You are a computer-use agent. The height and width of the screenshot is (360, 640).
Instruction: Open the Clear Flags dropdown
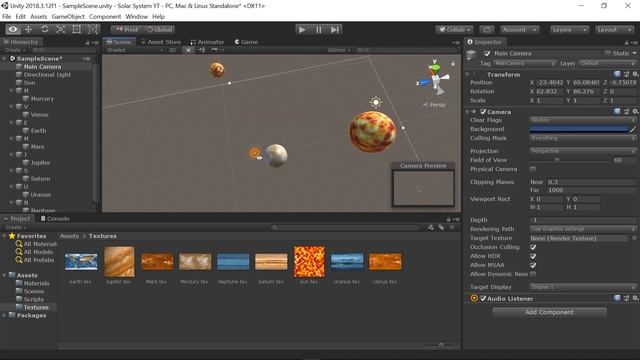(x=583, y=120)
